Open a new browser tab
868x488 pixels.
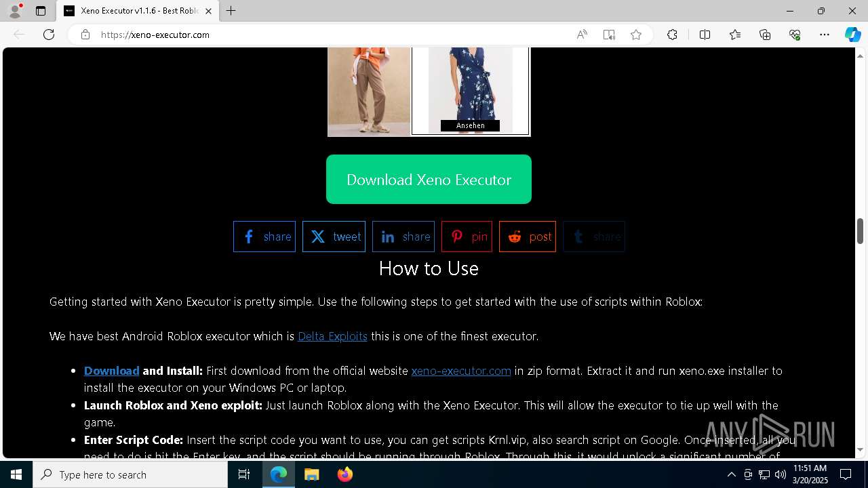tap(231, 11)
